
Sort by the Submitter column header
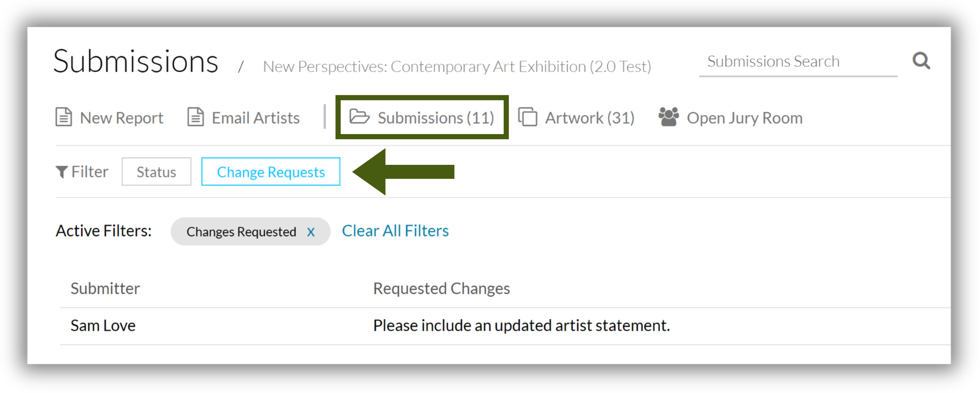point(105,288)
